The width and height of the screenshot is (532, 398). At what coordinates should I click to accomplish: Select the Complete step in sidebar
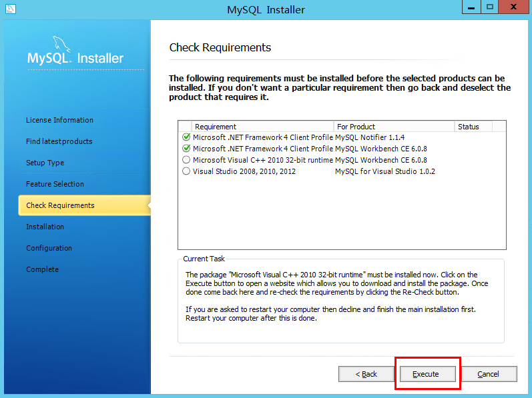click(43, 269)
